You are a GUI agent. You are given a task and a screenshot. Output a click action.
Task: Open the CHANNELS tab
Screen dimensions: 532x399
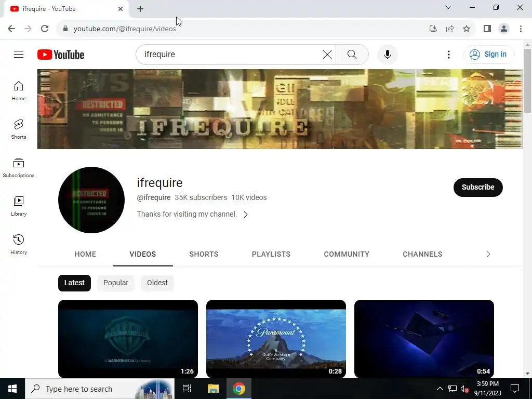pyautogui.click(x=422, y=254)
